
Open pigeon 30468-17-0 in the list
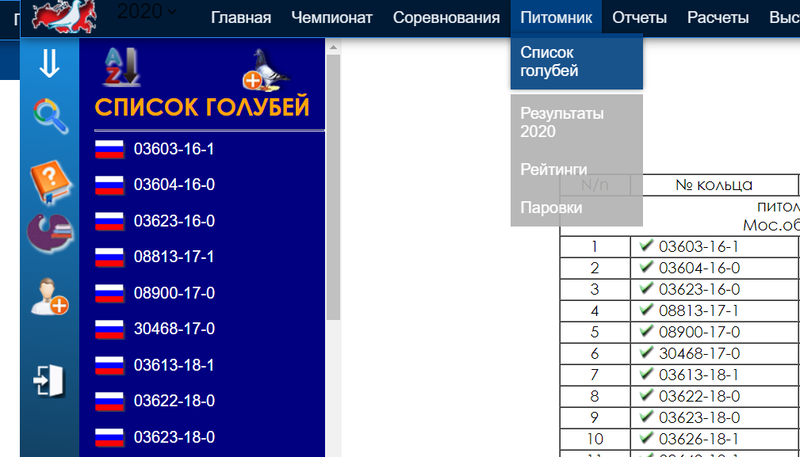(174, 329)
